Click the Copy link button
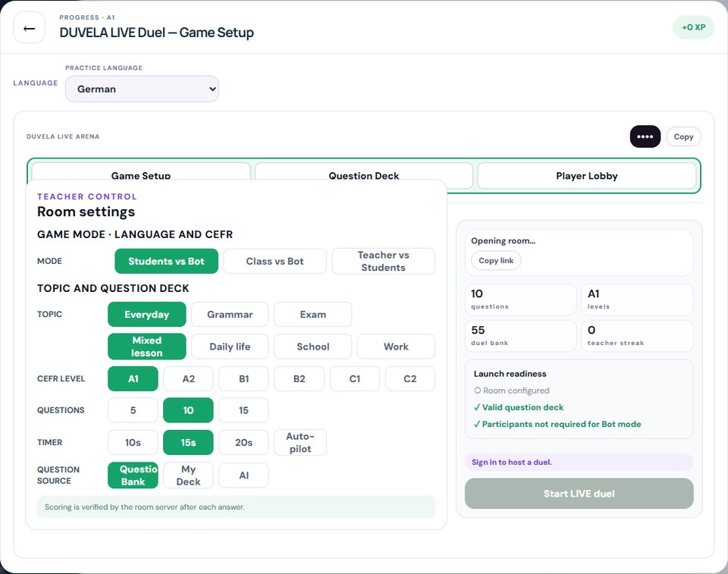 pyautogui.click(x=496, y=261)
